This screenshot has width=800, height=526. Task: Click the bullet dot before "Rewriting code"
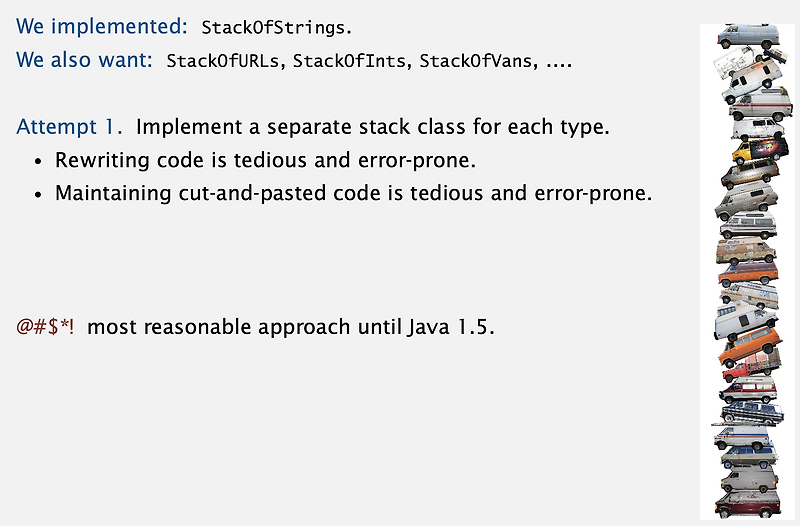(x=38, y=161)
